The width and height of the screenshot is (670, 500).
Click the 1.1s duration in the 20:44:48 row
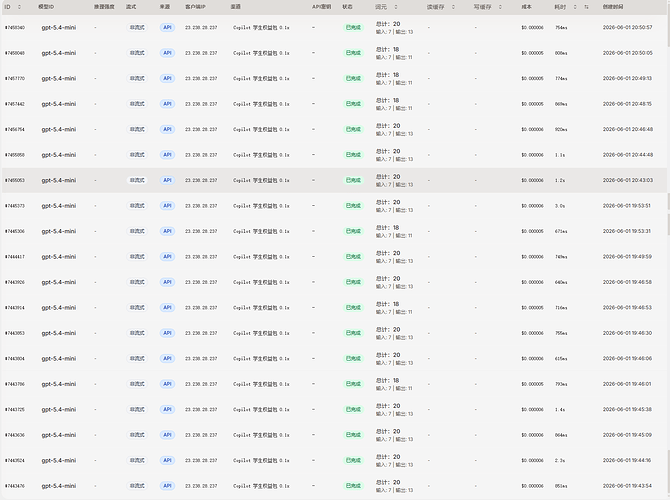pos(560,155)
